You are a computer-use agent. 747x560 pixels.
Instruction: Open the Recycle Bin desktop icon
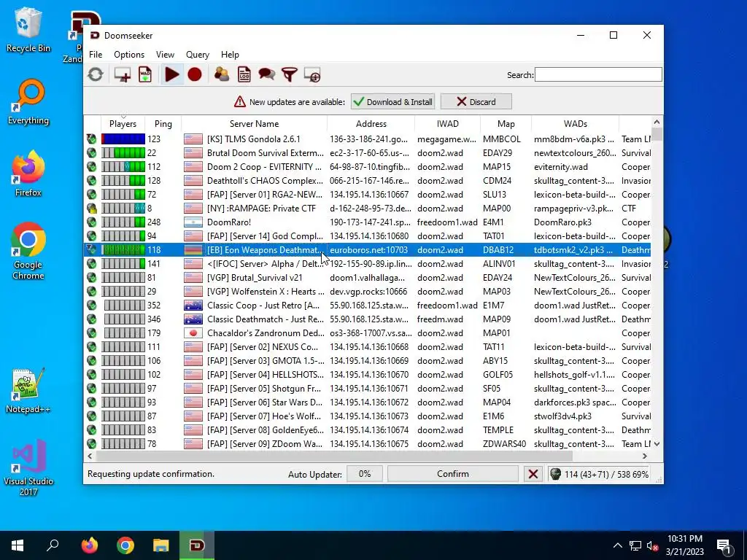coord(28,29)
